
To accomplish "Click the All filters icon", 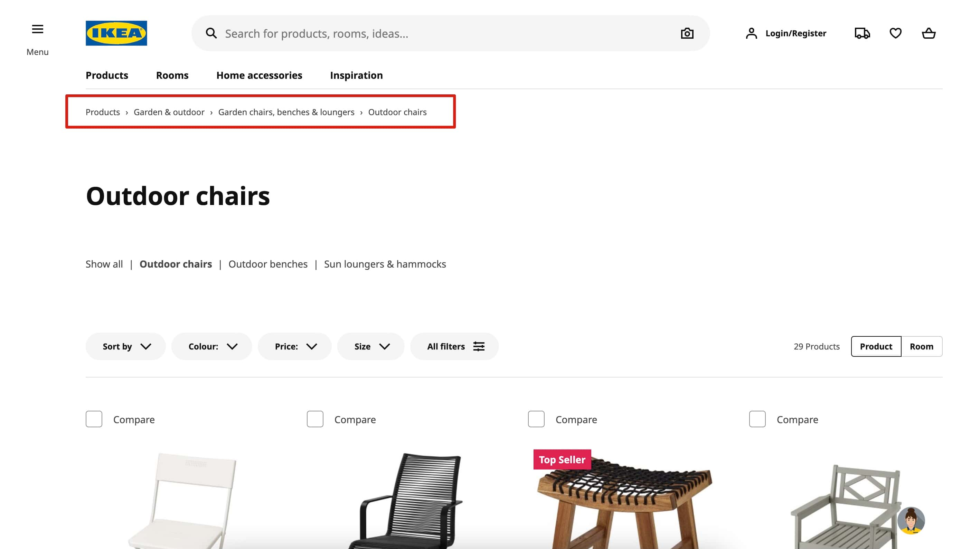I will pyautogui.click(x=479, y=346).
